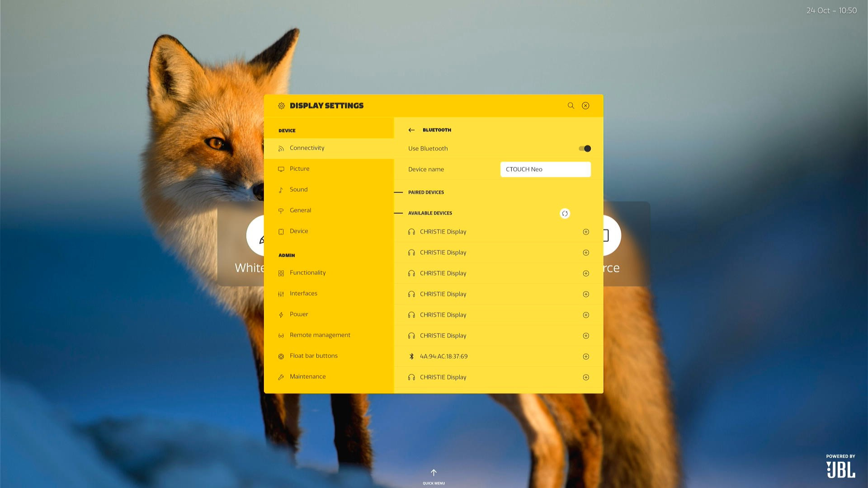Click the date and time display

click(831, 10)
